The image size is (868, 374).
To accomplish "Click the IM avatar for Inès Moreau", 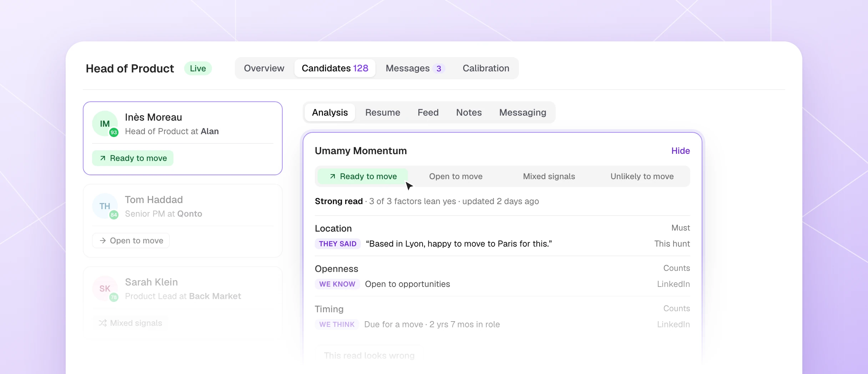I will 105,123.
